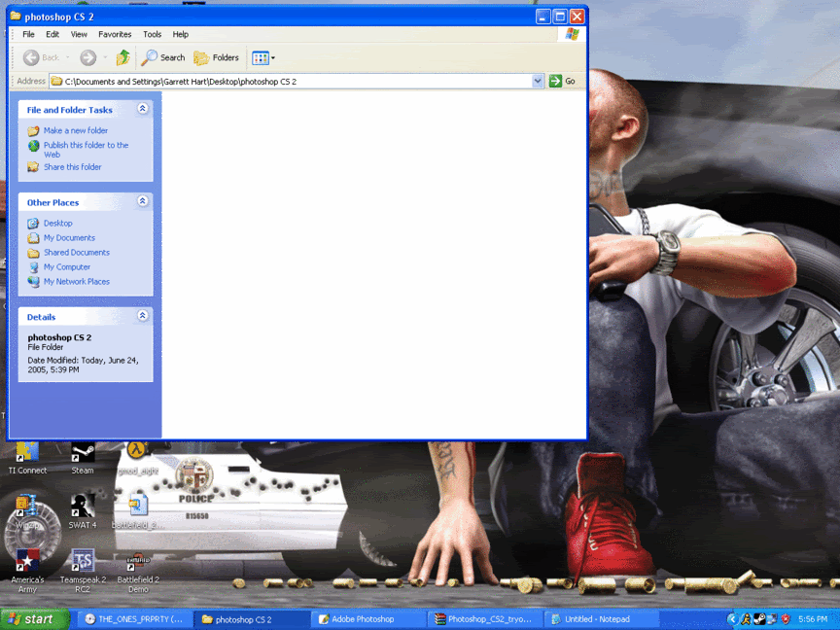The height and width of the screenshot is (630, 840).
Task: Open My Network Places link
Action: pos(77,281)
